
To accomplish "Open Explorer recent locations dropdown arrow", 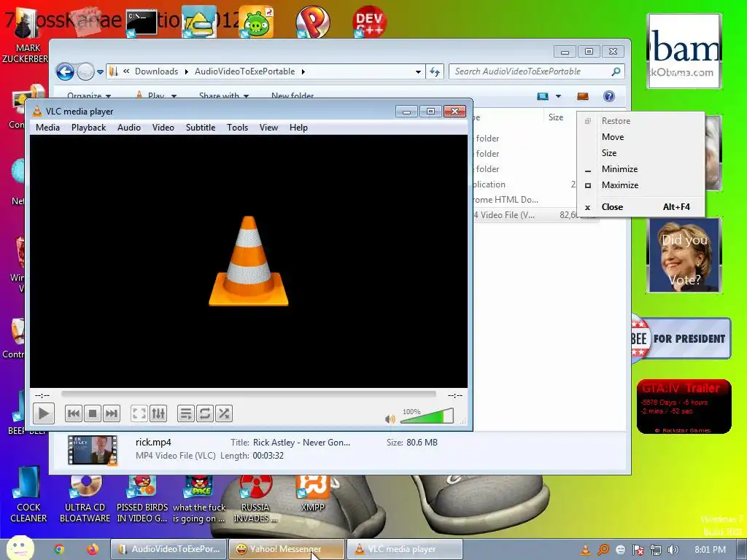I will tap(100, 72).
